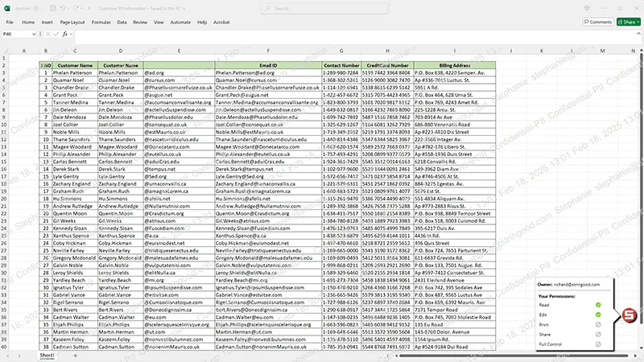Undo the last action
The height and width of the screenshot is (362, 644).
coord(63,8)
